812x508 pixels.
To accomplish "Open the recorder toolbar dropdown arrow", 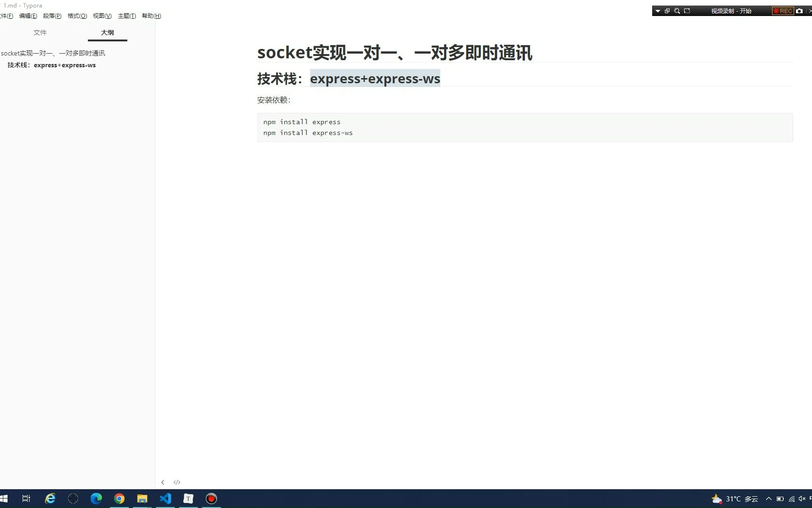I will 658,11.
